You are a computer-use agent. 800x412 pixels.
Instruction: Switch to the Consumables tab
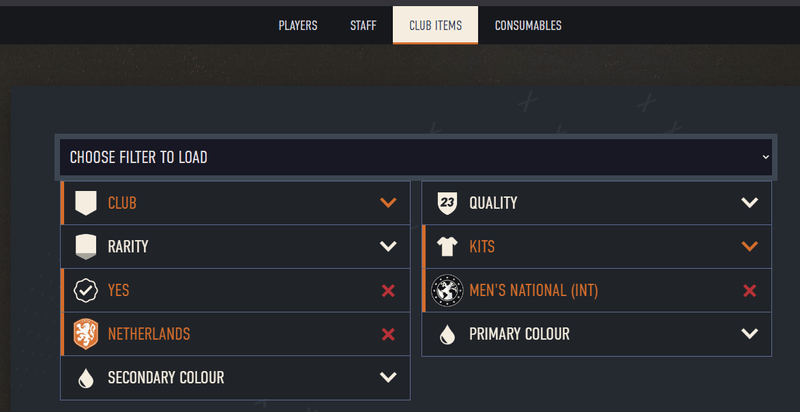[x=528, y=25]
